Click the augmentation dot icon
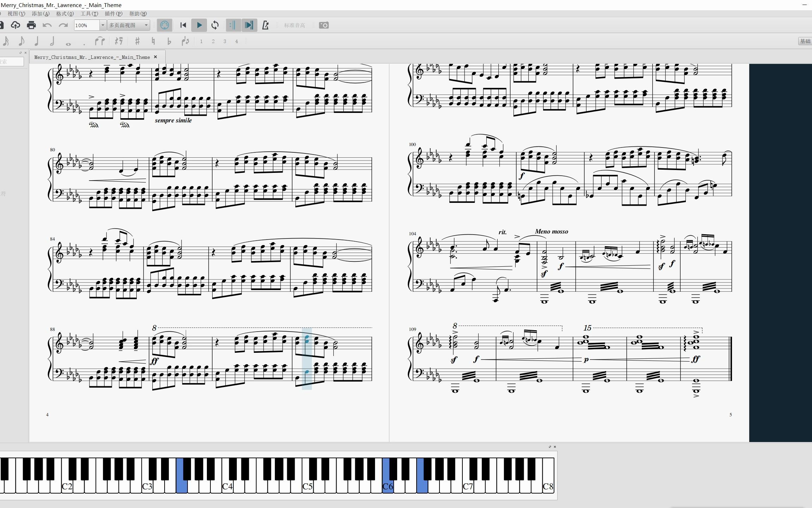 click(84, 44)
